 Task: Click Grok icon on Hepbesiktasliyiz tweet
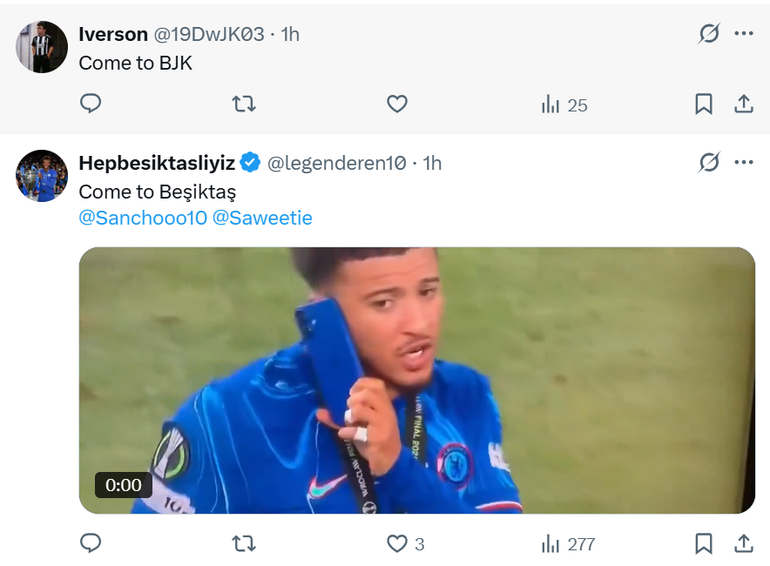click(x=709, y=163)
